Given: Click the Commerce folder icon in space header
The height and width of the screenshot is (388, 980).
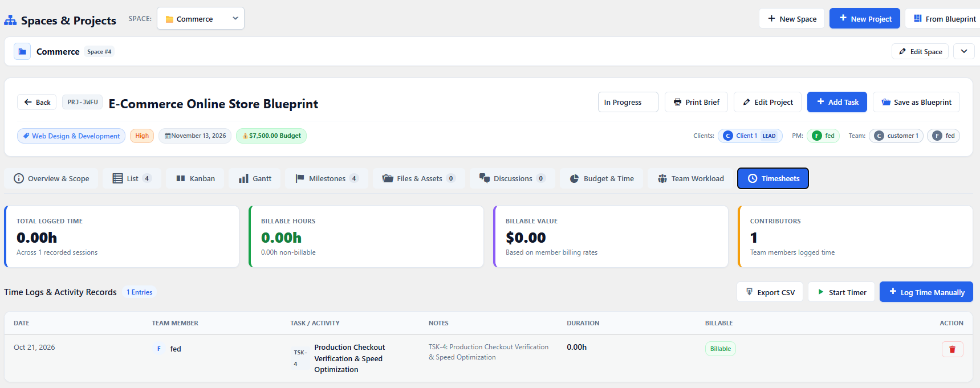Looking at the screenshot, I should coord(22,51).
